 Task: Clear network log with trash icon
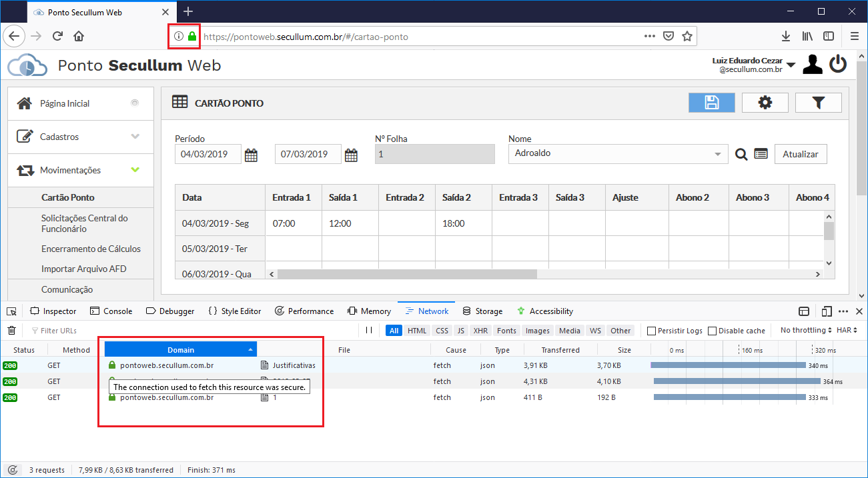tap(11, 331)
